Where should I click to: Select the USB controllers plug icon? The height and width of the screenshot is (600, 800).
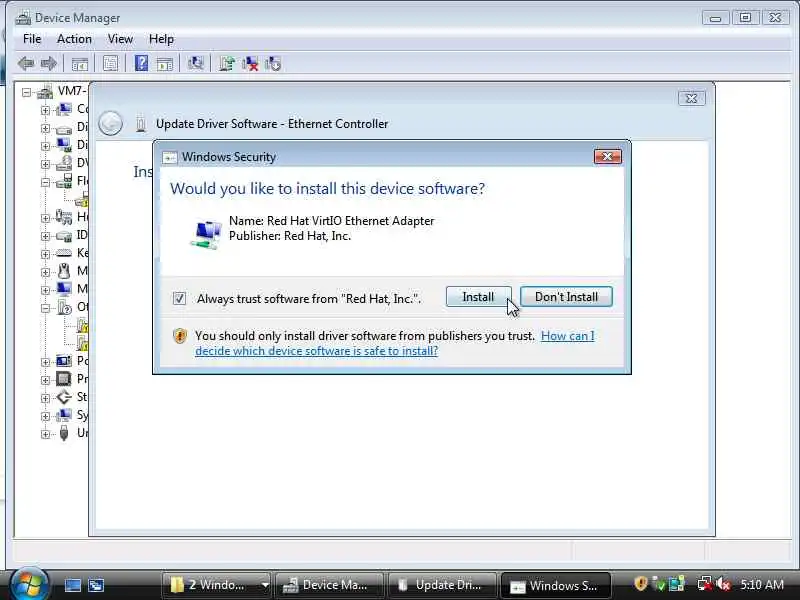pyautogui.click(x=64, y=433)
